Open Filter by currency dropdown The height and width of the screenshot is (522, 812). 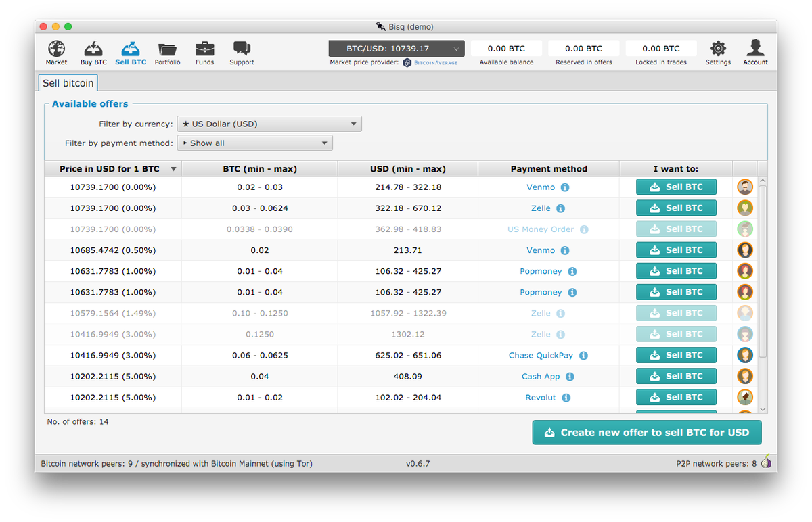(x=269, y=124)
